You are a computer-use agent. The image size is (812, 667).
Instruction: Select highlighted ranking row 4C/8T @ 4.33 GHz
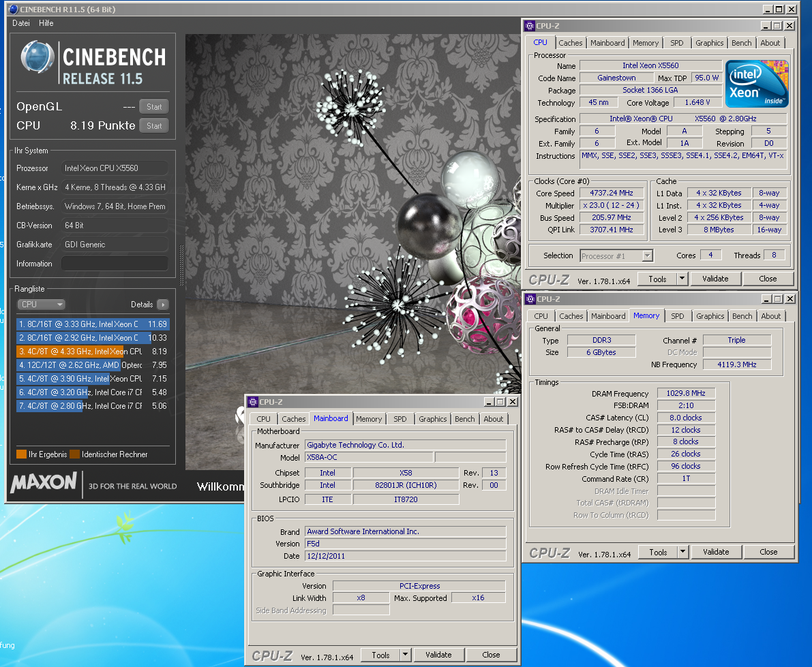(93, 352)
